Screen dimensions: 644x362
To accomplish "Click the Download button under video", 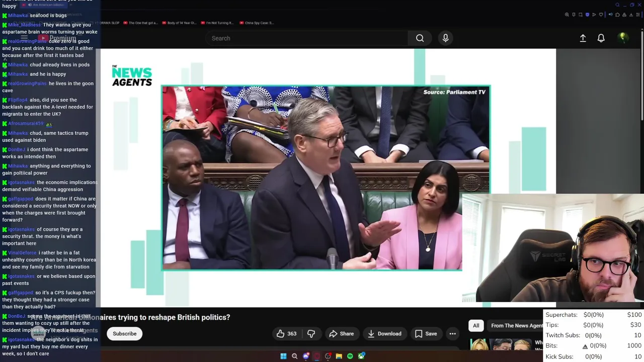I will click(384, 334).
